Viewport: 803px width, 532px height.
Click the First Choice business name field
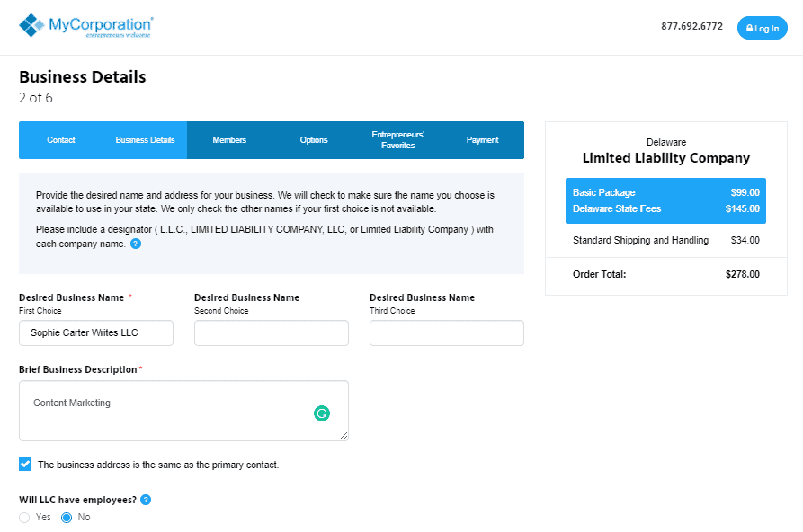pos(96,332)
